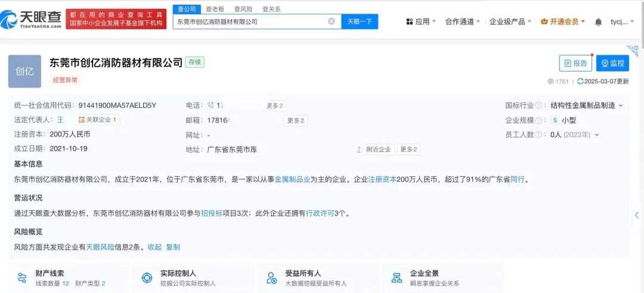Click the S size badge icon
The height and width of the screenshot is (293, 644).
[555, 120]
